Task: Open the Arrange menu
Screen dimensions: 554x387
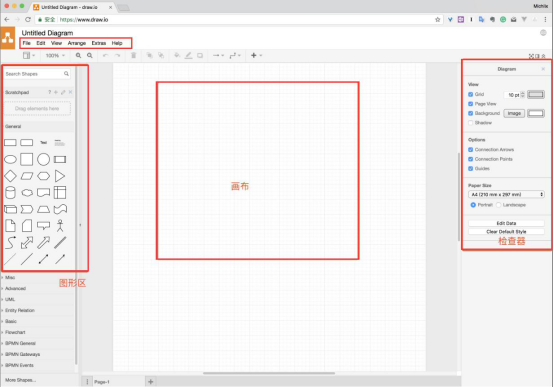Action: point(77,43)
